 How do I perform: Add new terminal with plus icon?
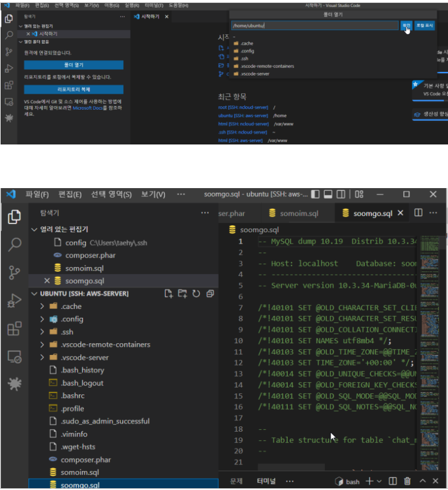[369, 481]
